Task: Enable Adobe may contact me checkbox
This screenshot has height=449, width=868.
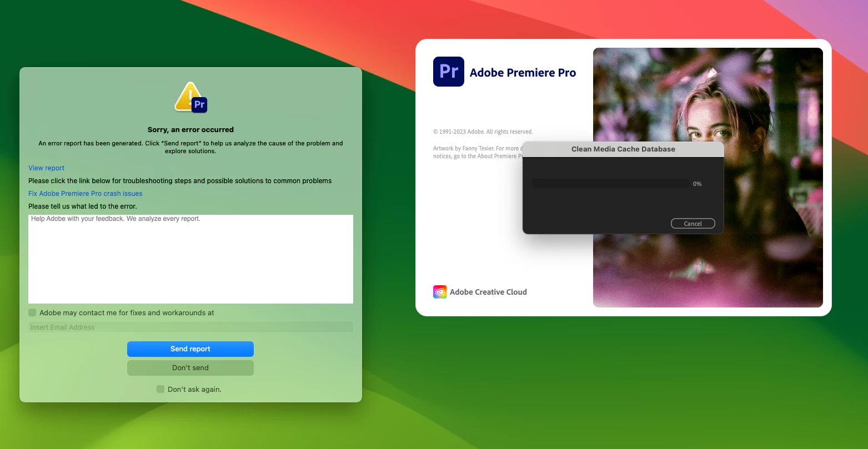Action: [32, 312]
